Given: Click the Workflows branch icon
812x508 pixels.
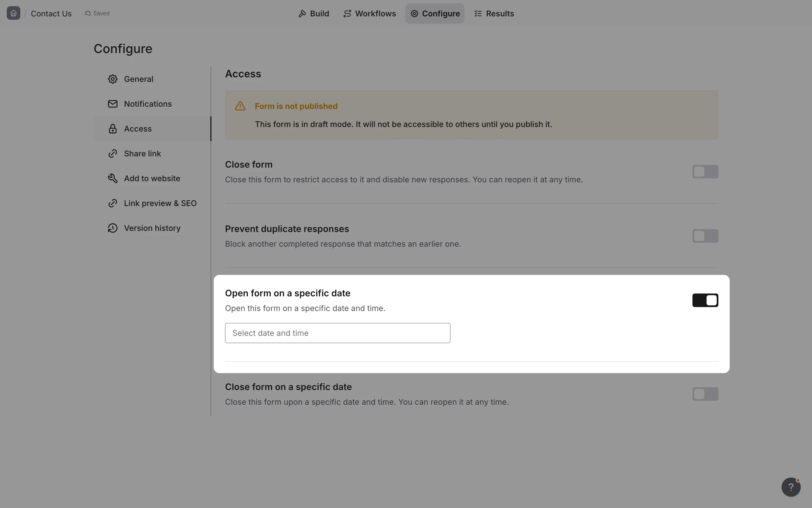Looking at the screenshot, I should (347, 14).
